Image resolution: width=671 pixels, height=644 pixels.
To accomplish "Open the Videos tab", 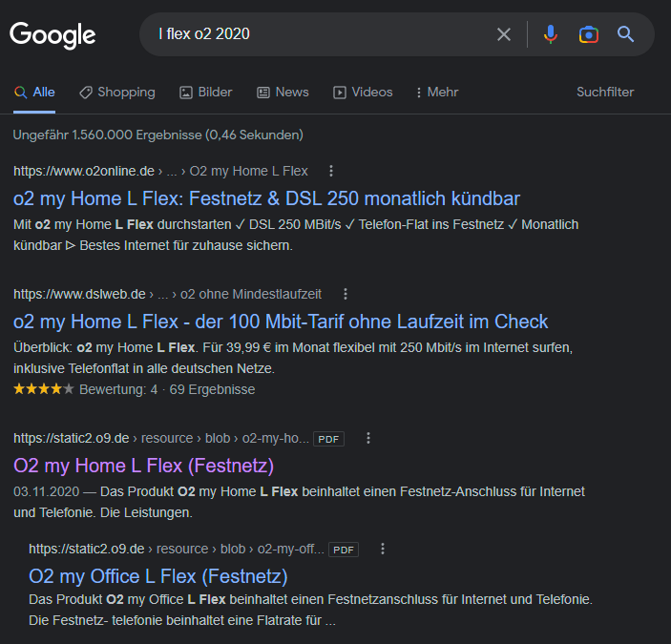I will tap(363, 93).
